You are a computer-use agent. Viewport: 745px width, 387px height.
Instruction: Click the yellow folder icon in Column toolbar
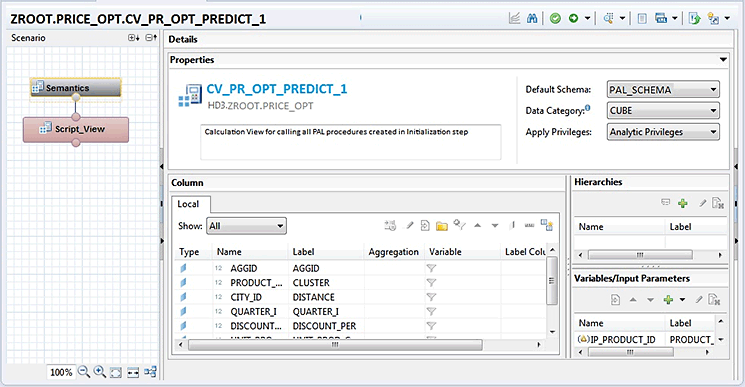tap(442, 226)
